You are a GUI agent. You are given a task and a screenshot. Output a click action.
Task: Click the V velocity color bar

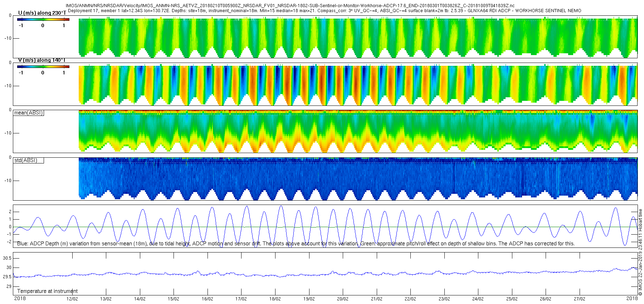click(43, 67)
